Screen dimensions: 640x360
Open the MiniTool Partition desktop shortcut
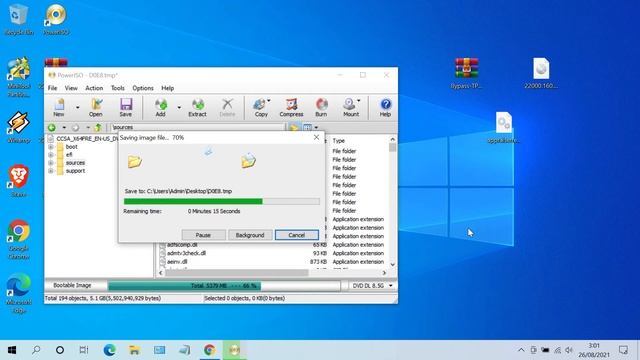coord(19,77)
